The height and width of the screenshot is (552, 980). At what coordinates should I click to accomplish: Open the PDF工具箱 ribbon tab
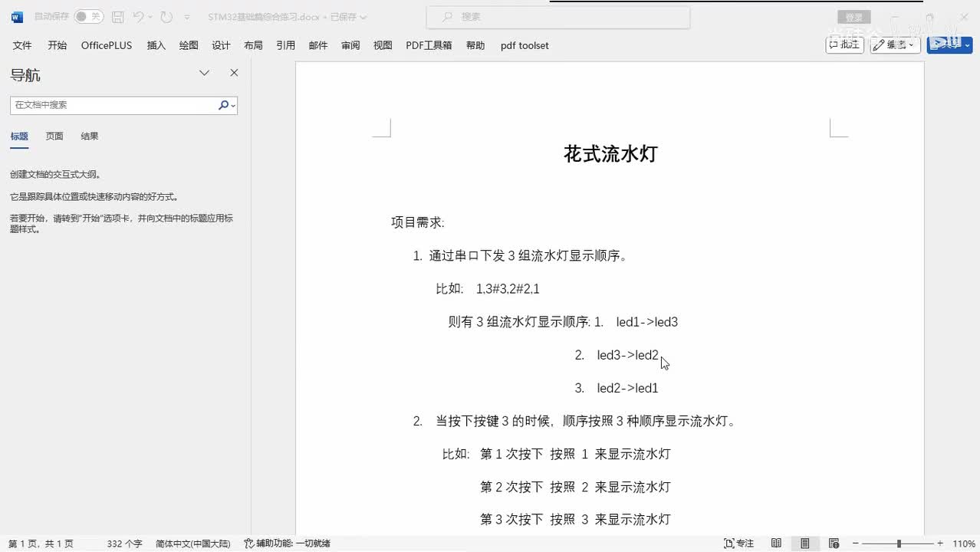(x=429, y=45)
